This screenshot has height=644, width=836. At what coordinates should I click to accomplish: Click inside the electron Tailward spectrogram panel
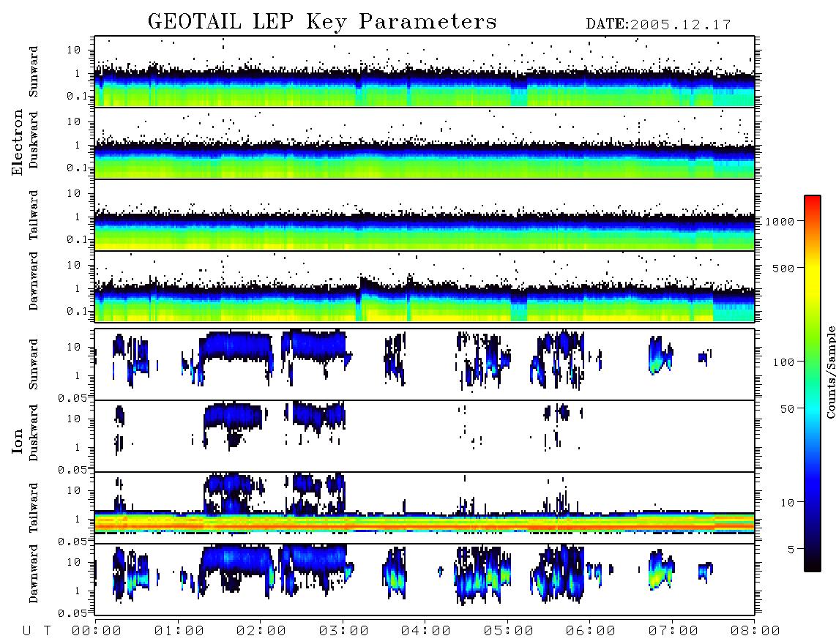tap(425, 215)
